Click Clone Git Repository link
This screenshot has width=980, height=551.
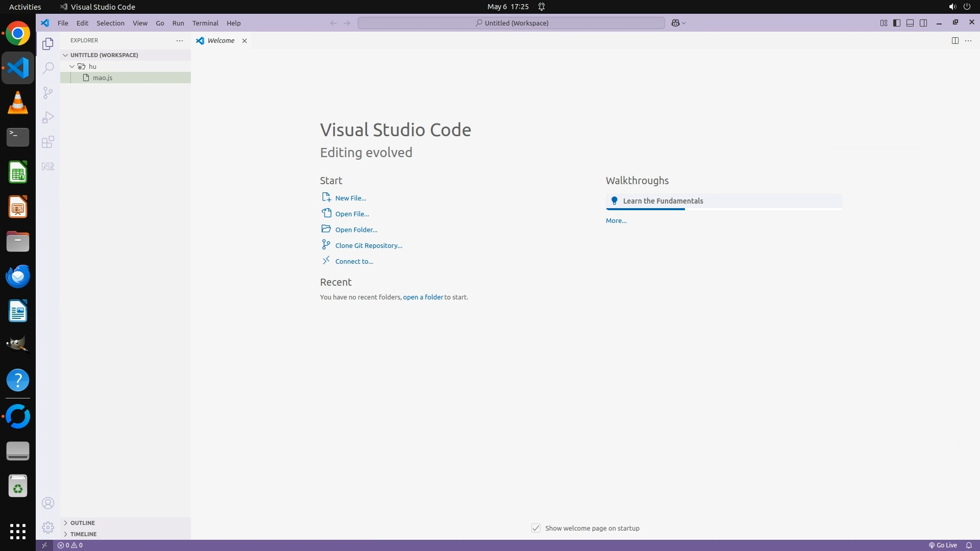pos(369,245)
